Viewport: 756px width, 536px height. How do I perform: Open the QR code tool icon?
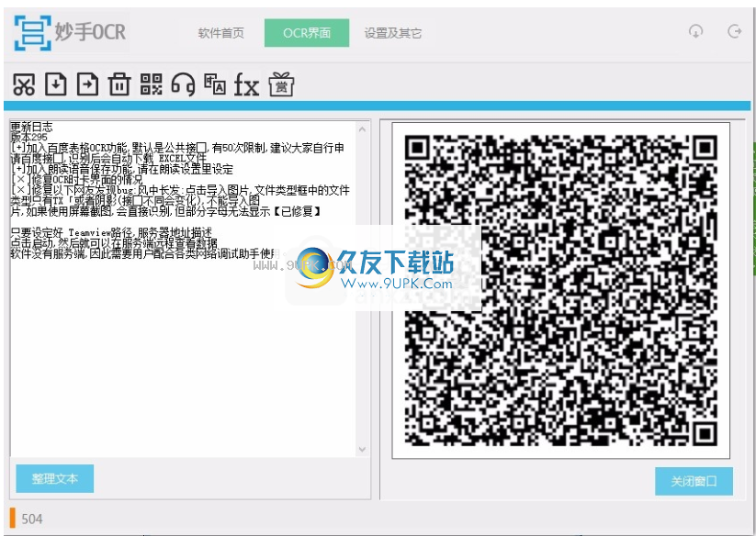[152, 84]
